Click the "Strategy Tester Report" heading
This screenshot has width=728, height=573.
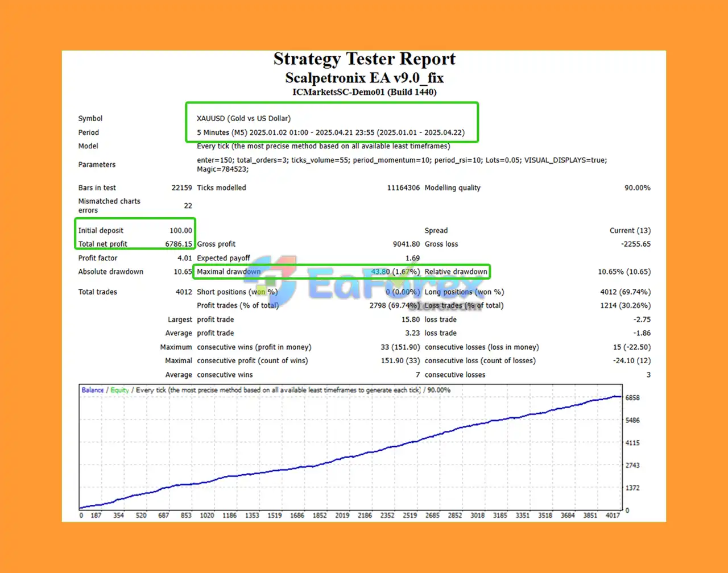pos(365,60)
